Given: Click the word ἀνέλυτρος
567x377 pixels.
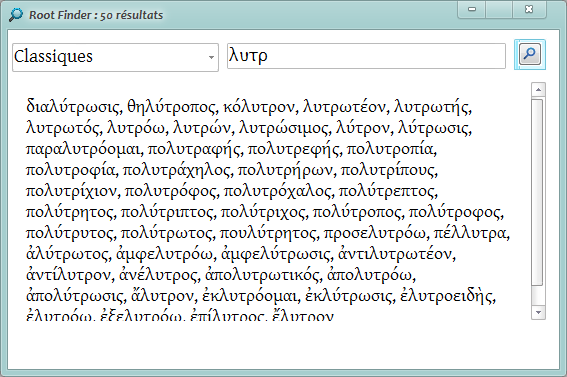Looking at the screenshot, I should click(x=158, y=275).
